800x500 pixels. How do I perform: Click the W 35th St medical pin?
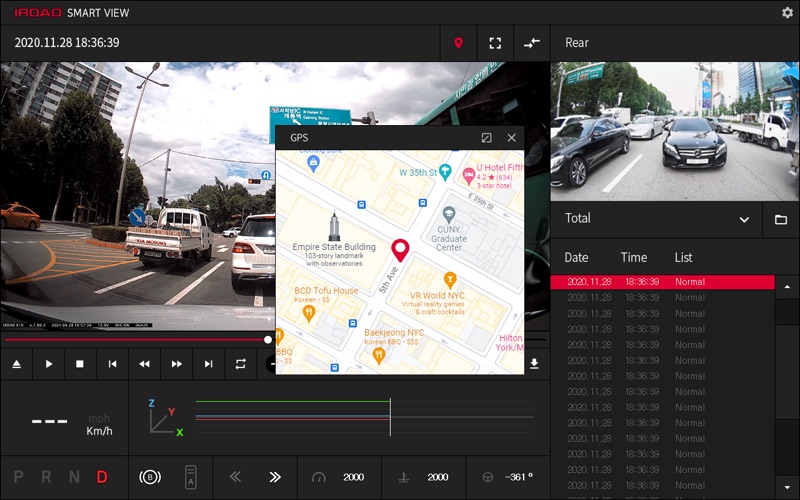(445, 172)
